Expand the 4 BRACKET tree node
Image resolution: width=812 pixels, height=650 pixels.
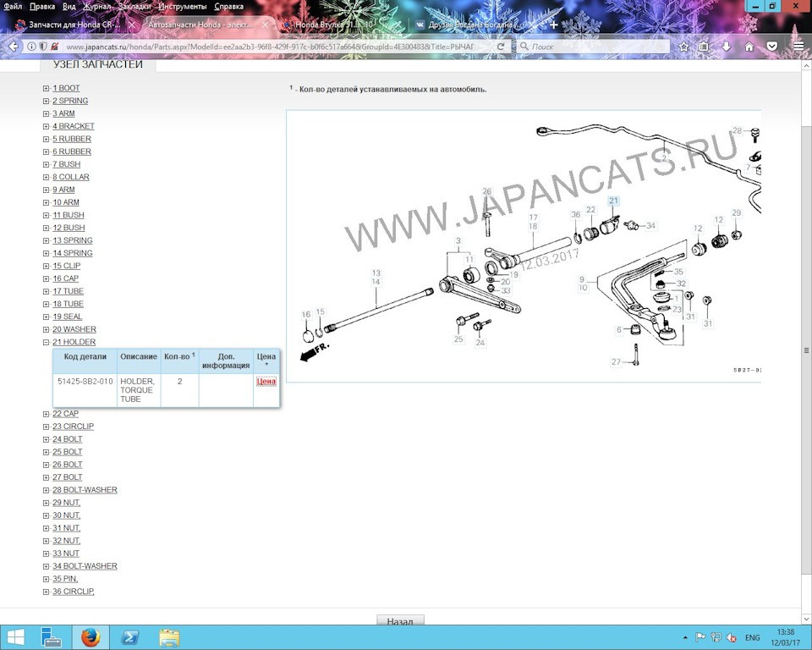(46, 126)
